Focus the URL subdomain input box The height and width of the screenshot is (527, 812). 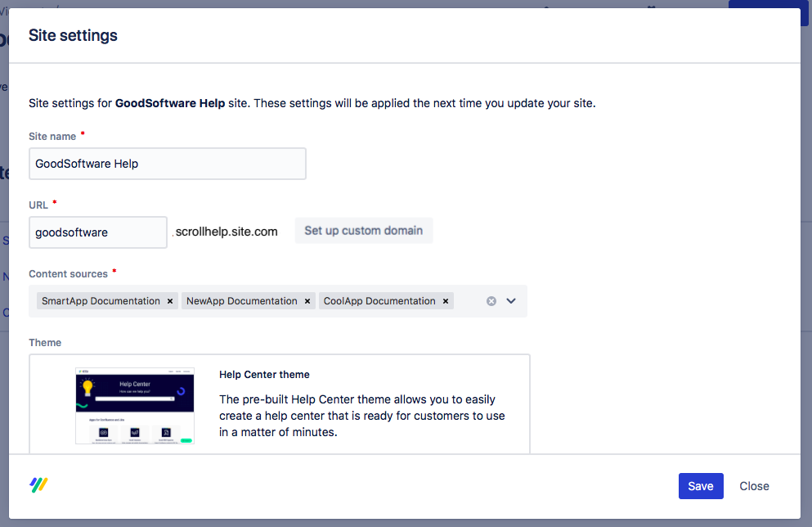[97, 232]
